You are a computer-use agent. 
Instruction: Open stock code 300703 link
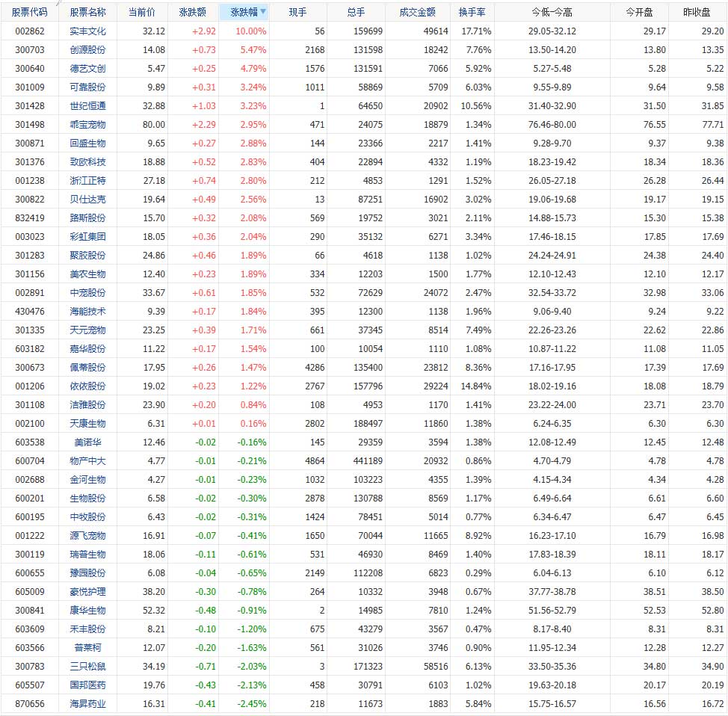30,49
